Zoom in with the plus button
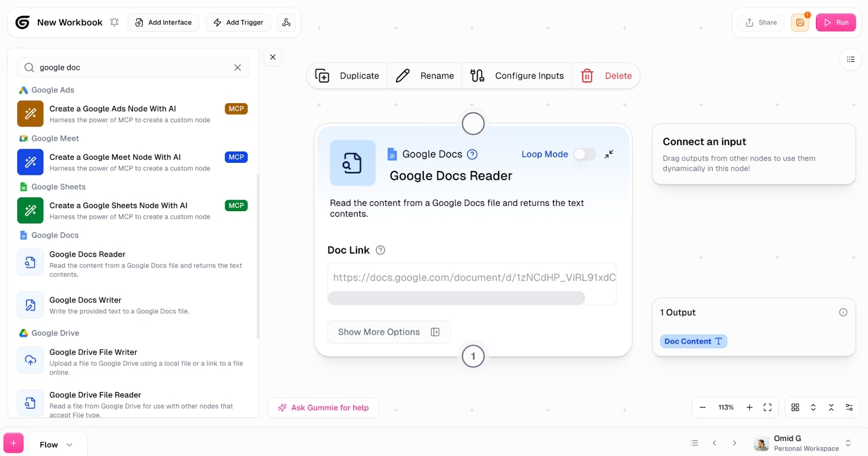Viewport: 868px width, 456px height. pos(749,407)
